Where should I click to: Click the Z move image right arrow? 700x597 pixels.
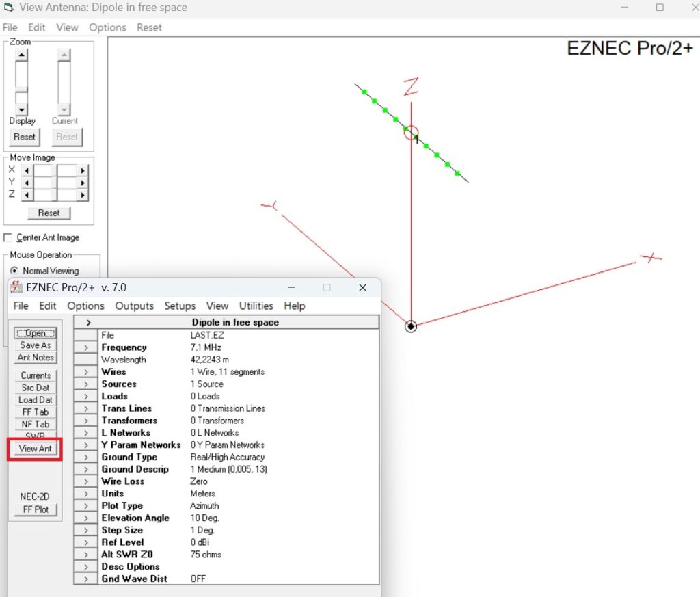pos(83,195)
